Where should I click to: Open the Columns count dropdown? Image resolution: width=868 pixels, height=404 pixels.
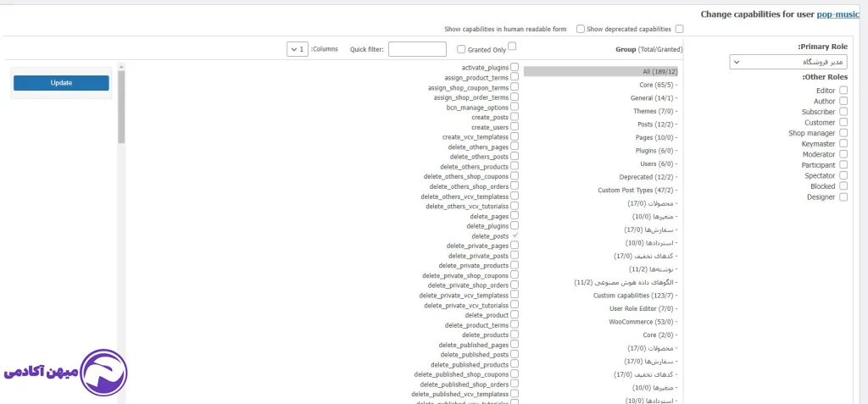(298, 49)
